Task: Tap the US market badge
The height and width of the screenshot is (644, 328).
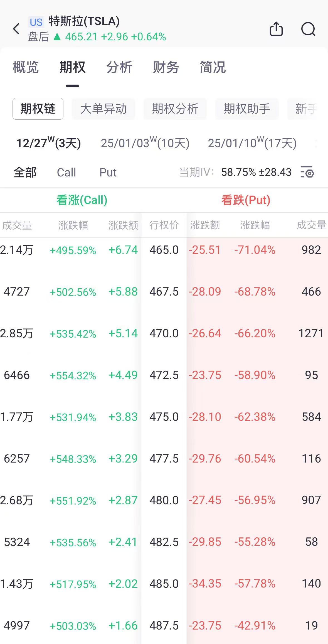Action: tap(36, 22)
